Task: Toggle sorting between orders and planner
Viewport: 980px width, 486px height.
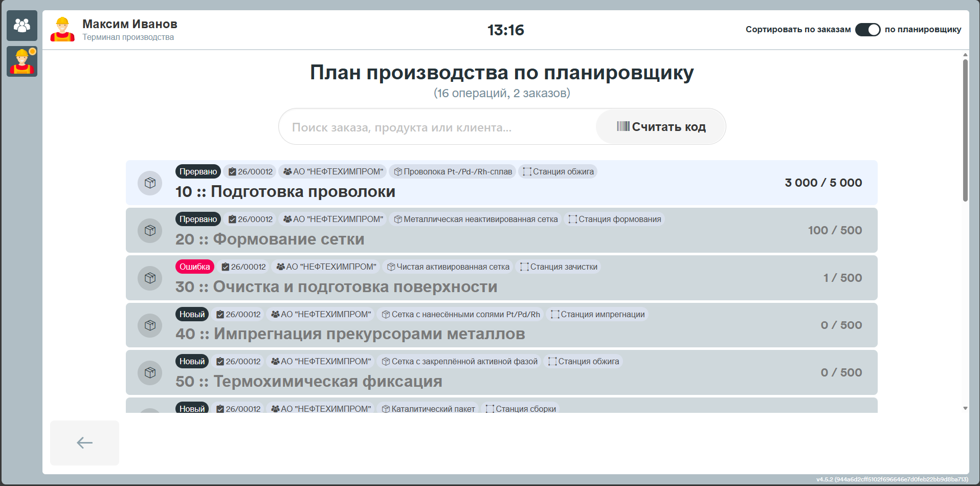Action: [x=867, y=30]
